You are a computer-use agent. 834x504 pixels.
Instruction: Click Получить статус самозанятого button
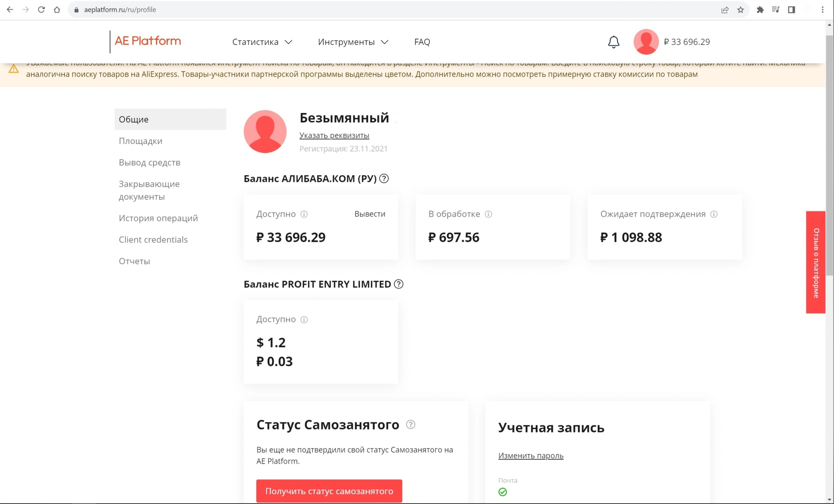click(329, 491)
